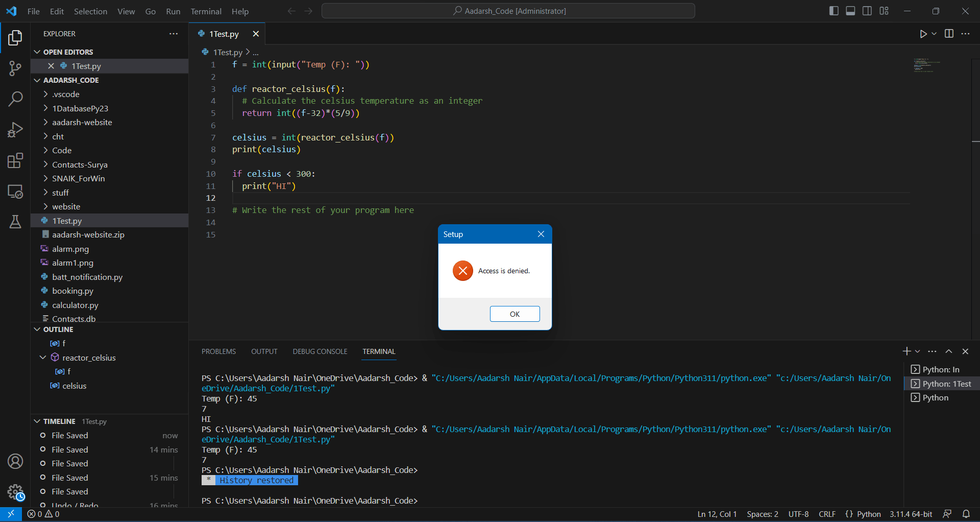
Task: Open Customize Layout options
Action: [x=884, y=11]
